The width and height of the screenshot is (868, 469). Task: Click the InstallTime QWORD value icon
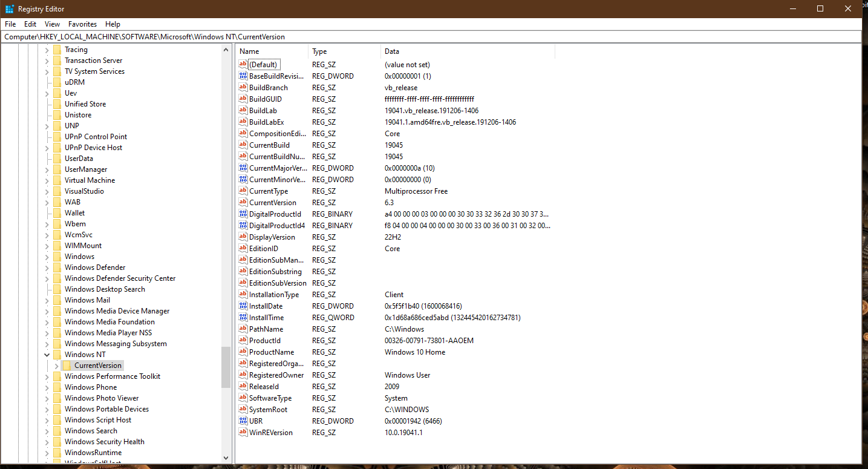click(243, 318)
